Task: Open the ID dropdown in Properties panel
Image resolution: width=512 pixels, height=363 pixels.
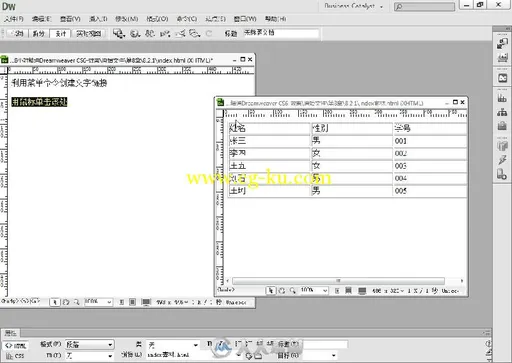Action: (89, 355)
